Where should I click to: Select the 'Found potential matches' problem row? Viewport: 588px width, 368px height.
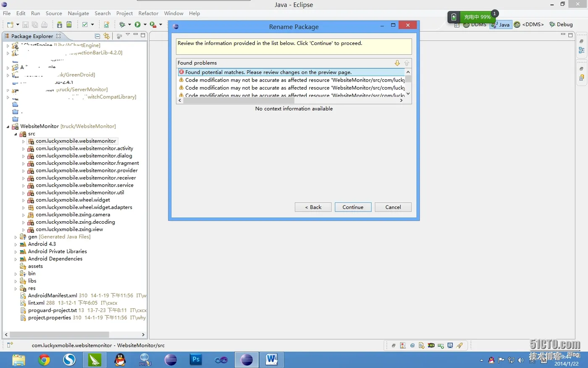(x=291, y=72)
